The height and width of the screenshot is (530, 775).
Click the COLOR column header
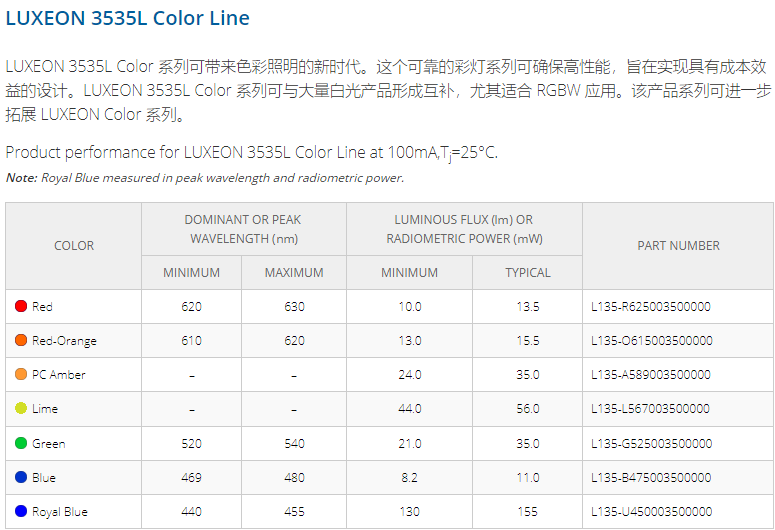[74, 246]
